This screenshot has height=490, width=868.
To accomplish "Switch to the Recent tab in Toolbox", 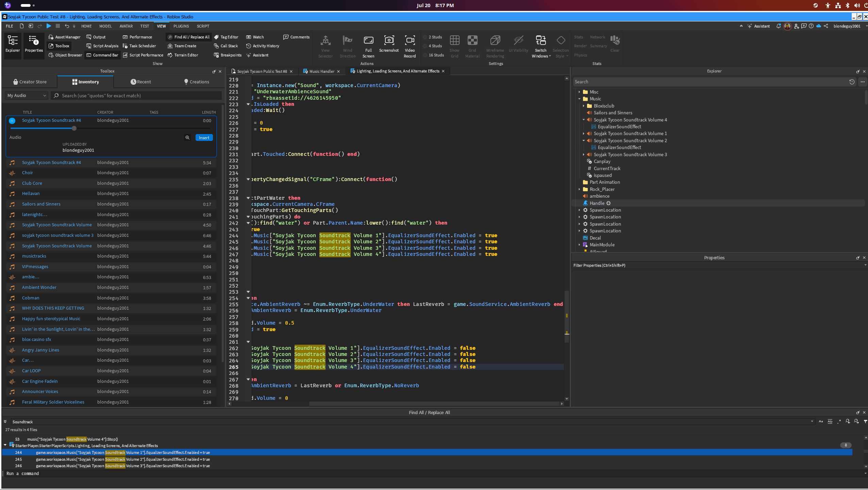I will [140, 82].
